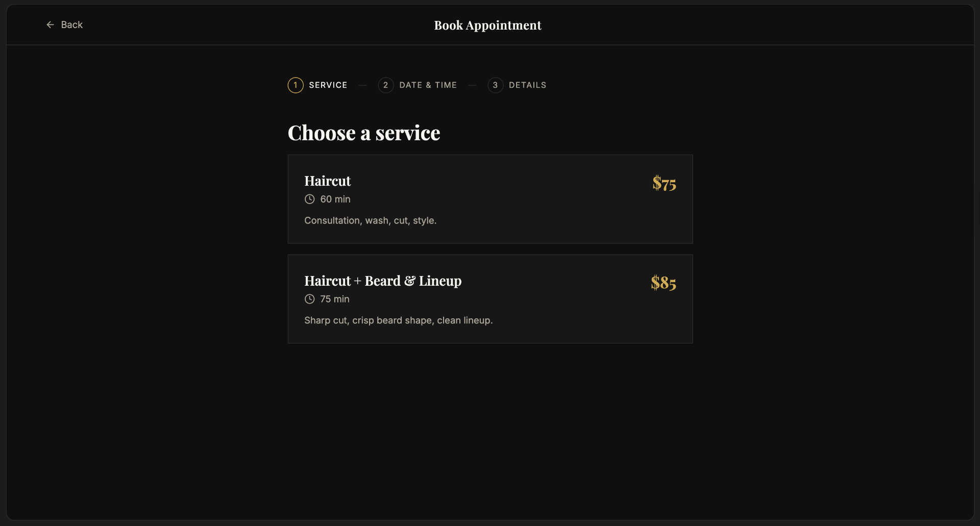
Task: Go back via the Back link text
Action: 71,24
